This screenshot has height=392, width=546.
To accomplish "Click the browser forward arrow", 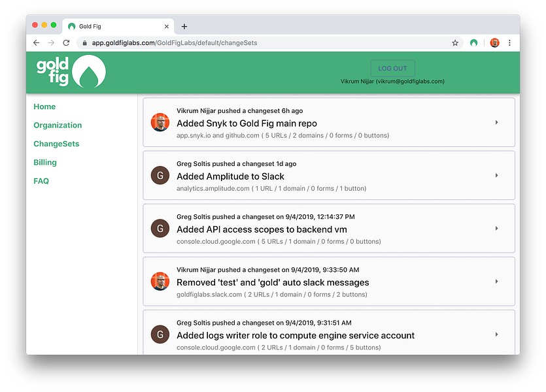I will pos(51,42).
